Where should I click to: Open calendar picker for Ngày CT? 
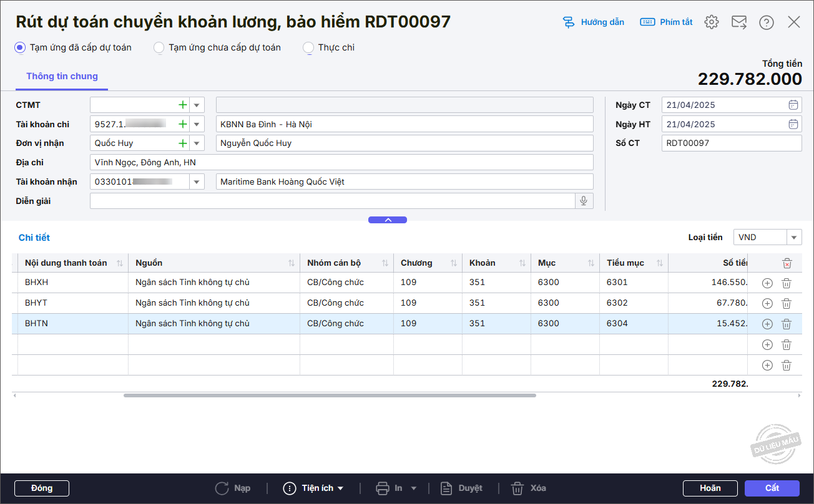click(x=793, y=105)
